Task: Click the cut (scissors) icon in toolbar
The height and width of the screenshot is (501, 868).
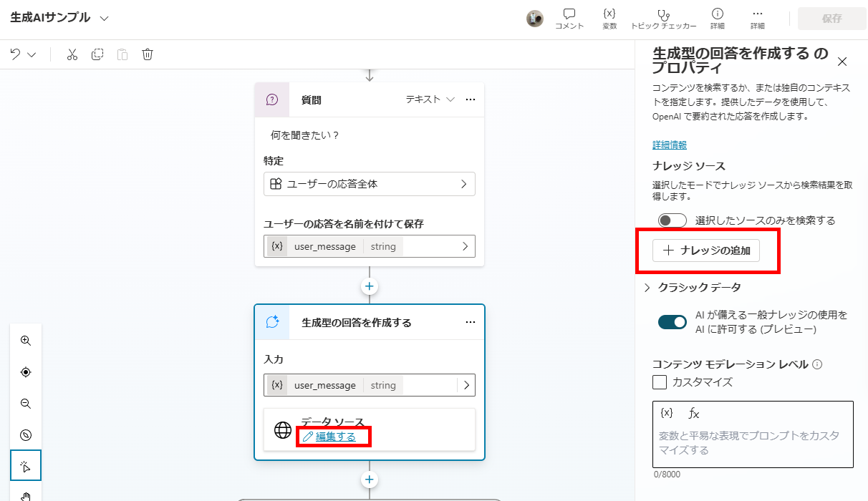Action: coord(72,55)
